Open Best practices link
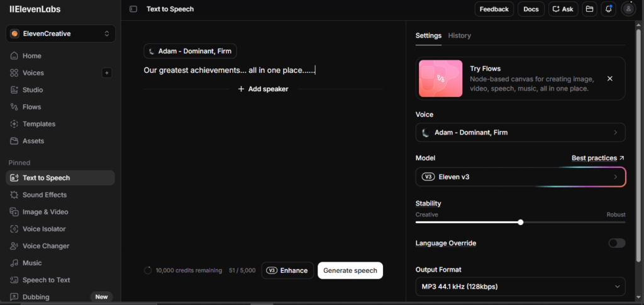Viewport: 644px width, 305px height. [598, 158]
